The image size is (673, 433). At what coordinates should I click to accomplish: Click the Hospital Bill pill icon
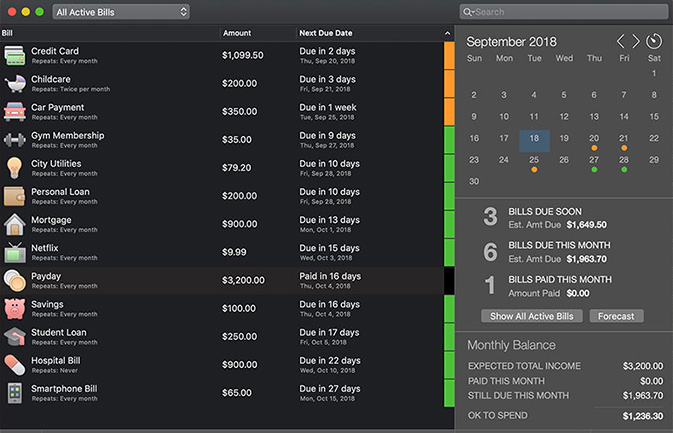coord(14,363)
